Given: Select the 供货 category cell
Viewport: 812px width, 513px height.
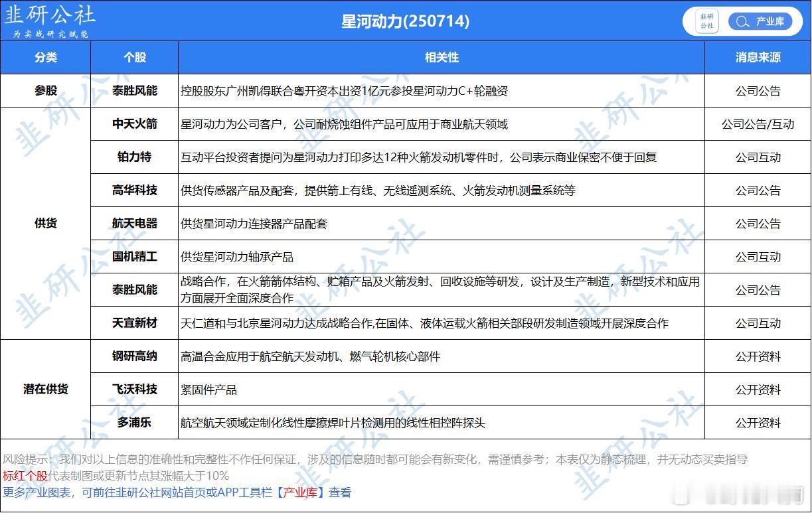Looking at the screenshot, I should pos(46,224).
